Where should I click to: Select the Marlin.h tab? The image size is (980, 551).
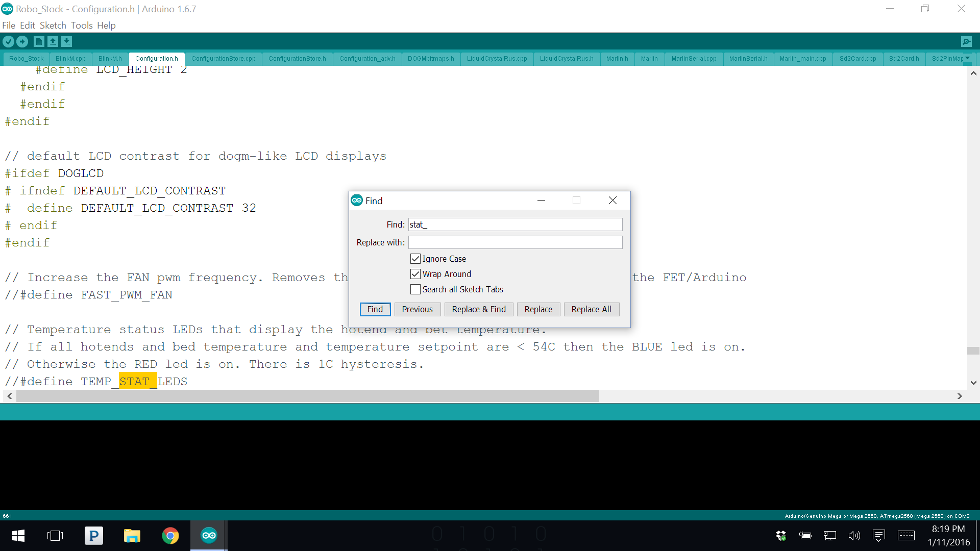coord(617,59)
